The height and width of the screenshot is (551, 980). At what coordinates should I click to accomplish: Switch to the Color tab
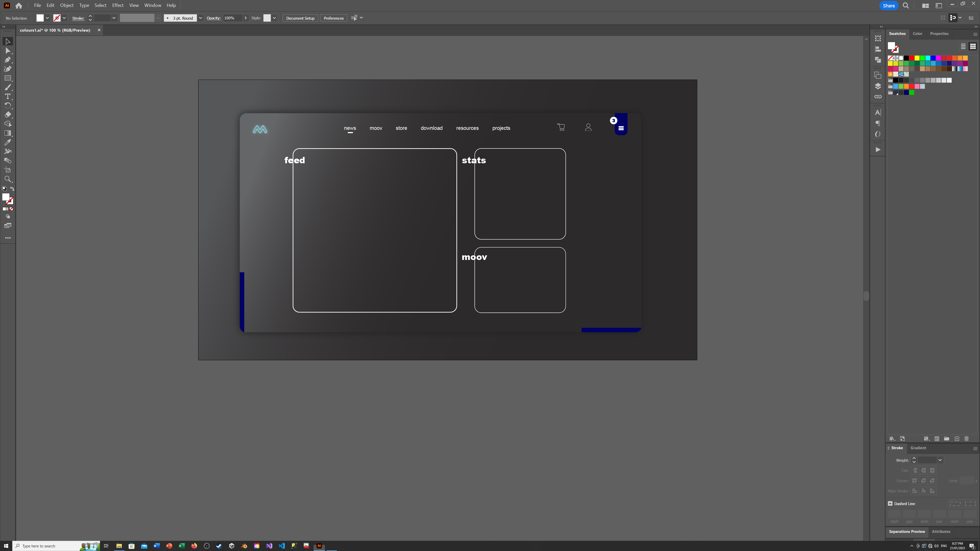coord(917,33)
